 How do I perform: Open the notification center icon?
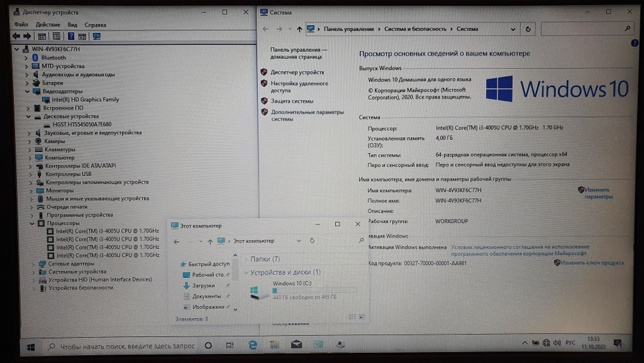coord(618,344)
